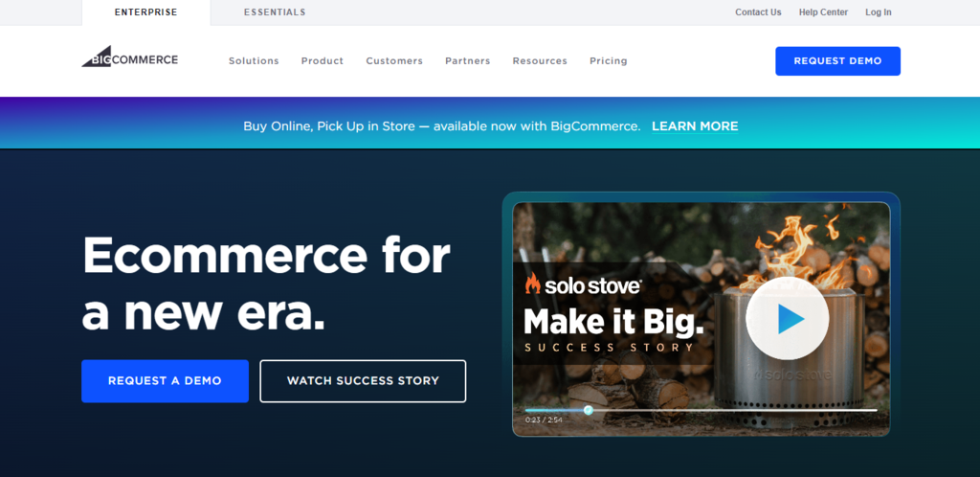Image resolution: width=980 pixels, height=477 pixels.
Task: Click the Watch Success Story button
Action: (363, 380)
